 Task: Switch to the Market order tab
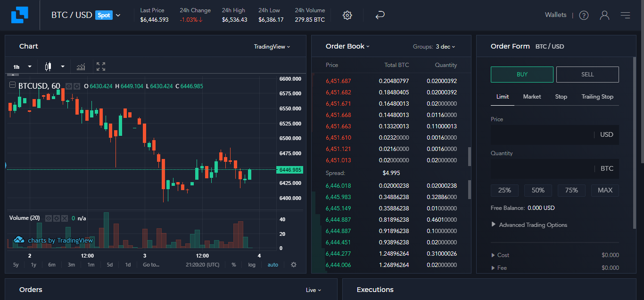(x=532, y=97)
